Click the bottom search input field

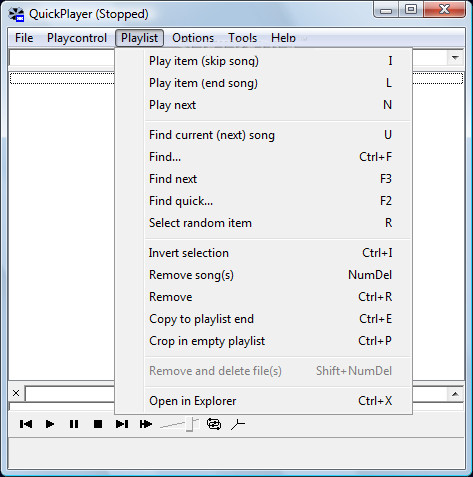click(x=70, y=394)
